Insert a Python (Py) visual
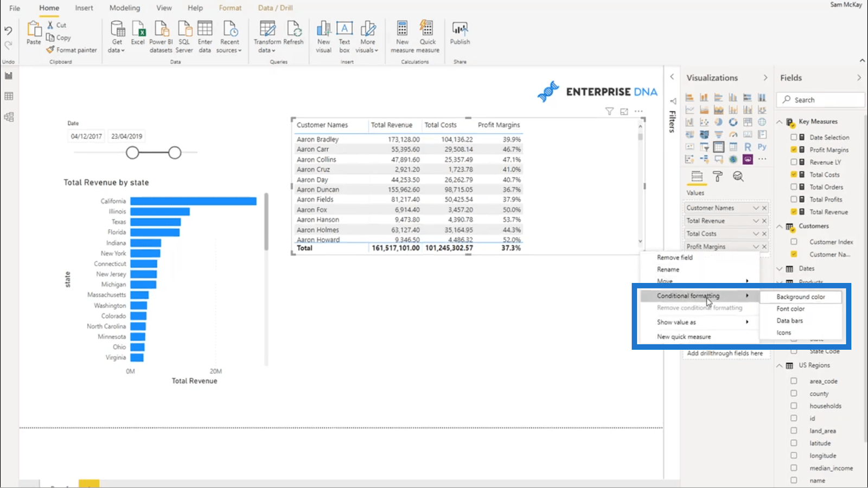 click(x=762, y=146)
